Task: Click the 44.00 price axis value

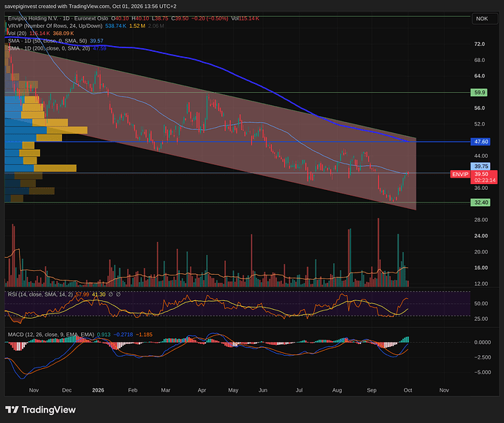Action: pos(481,156)
